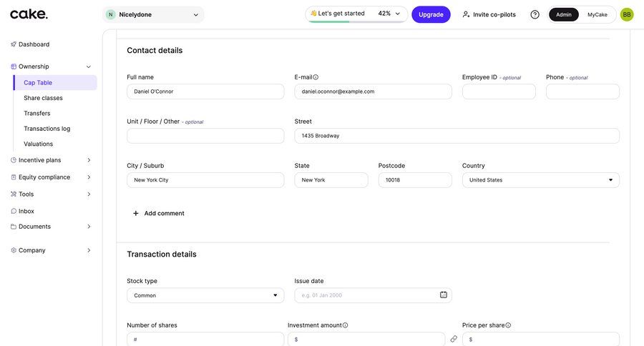The height and width of the screenshot is (346, 644).
Task: Switch to MyCake view
Action: 597,14
